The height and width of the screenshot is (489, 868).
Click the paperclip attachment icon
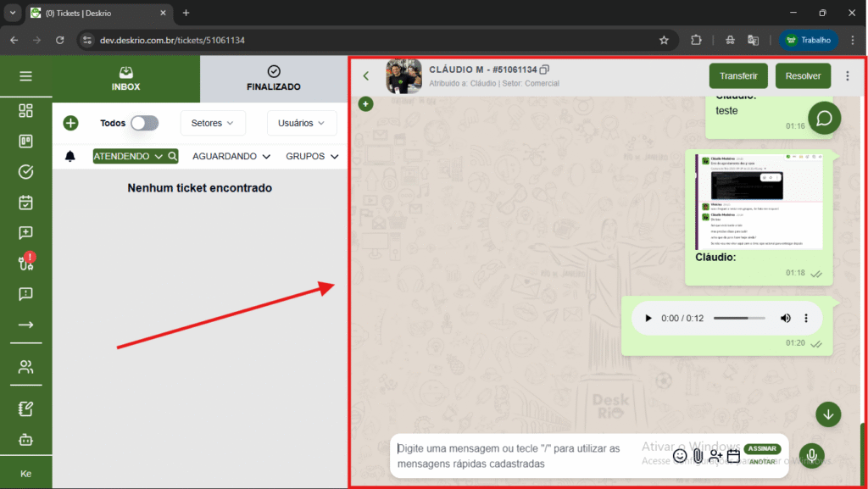point(698,456)
